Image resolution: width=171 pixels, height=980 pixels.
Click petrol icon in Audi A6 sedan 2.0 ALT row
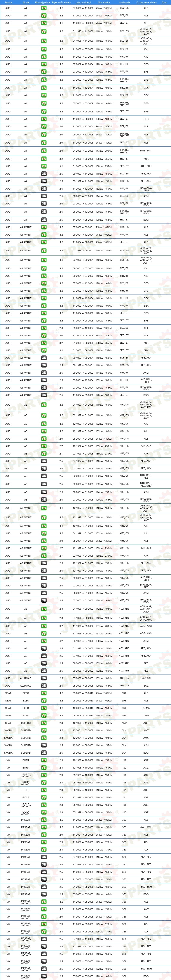tap(44, 439)
